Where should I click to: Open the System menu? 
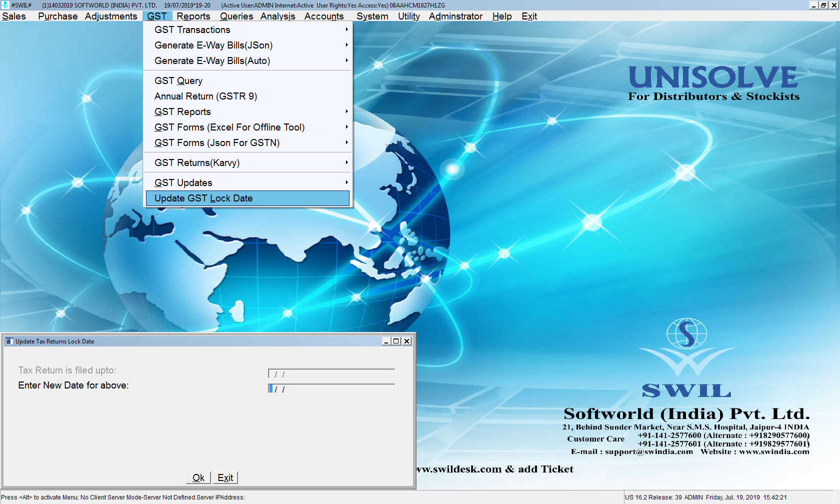click(x=372, y=16)
